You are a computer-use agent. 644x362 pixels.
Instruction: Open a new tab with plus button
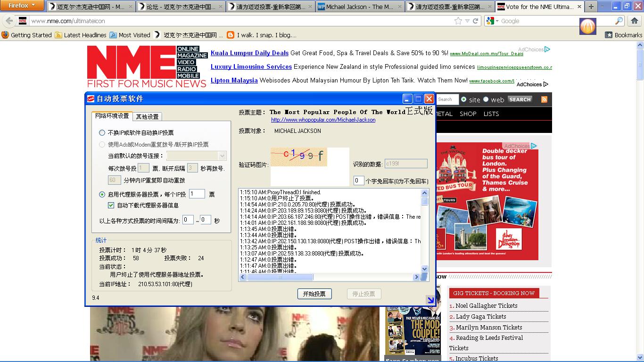[x=591, y=7]
